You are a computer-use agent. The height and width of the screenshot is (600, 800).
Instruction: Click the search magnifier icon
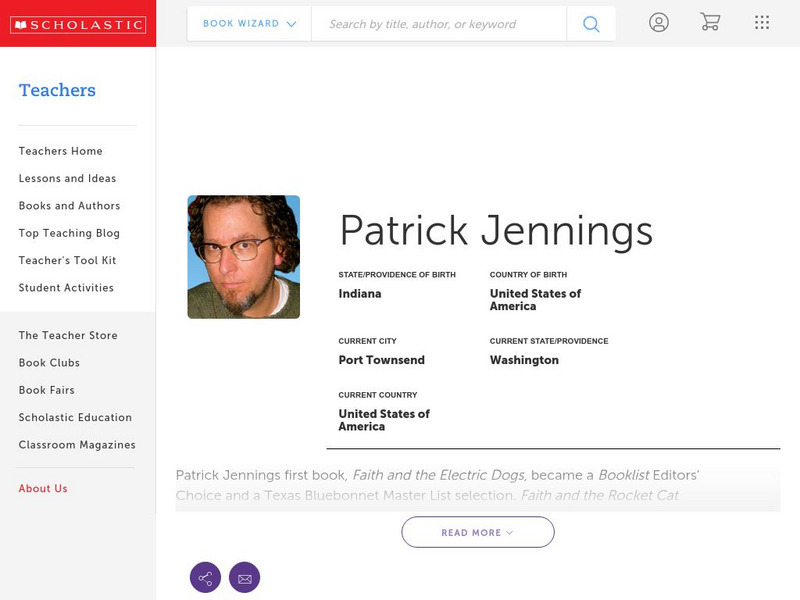[x=591, y=24]
